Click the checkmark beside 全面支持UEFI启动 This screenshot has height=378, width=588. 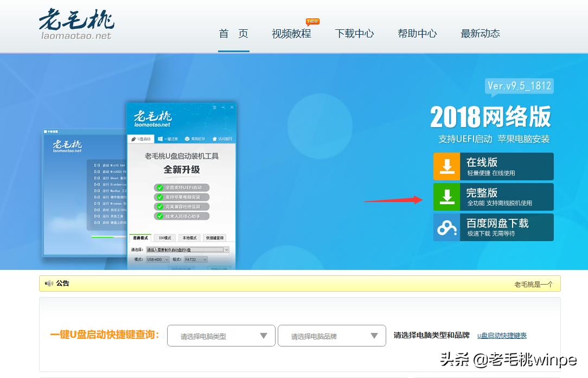[159, 187]
